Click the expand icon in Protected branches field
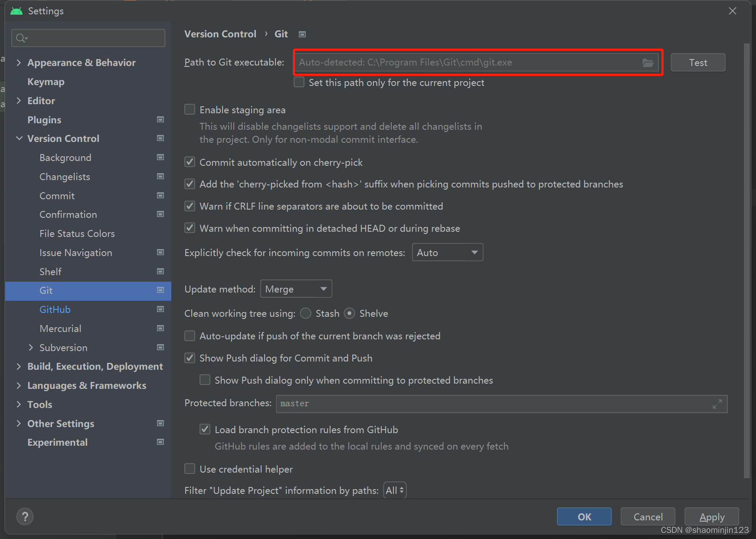Image resolution: width=756 pixels, height=539 pixels. coord(717,404)
